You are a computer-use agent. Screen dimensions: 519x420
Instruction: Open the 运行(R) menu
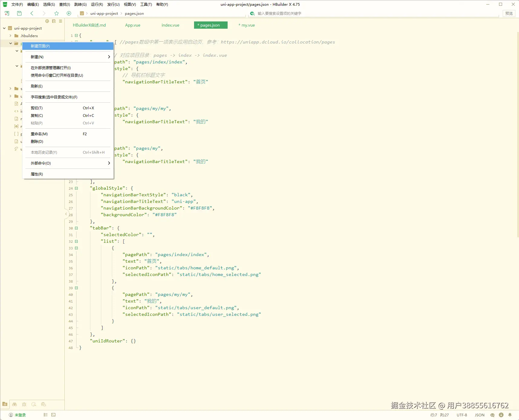[97, 4]
